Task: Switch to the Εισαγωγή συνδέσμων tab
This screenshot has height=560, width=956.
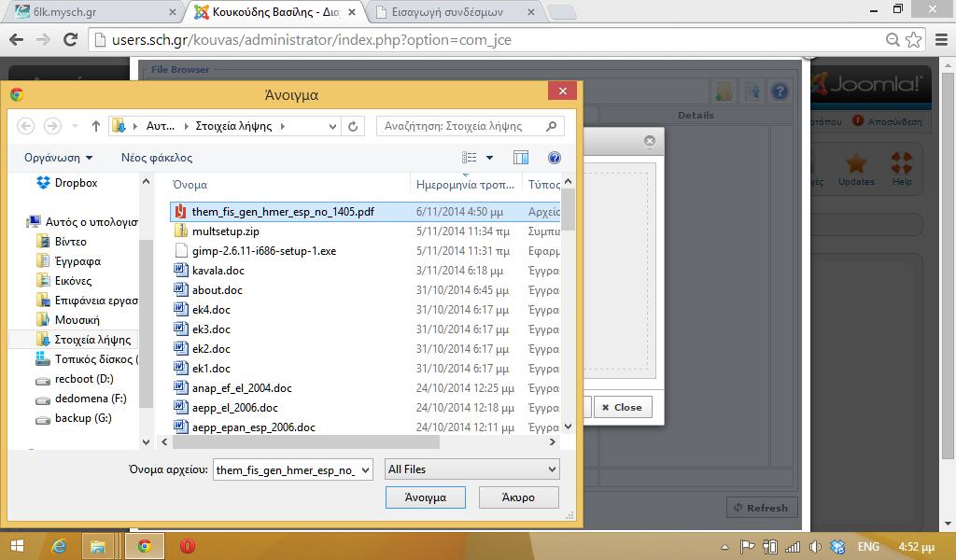Action: tap(455, 11)
